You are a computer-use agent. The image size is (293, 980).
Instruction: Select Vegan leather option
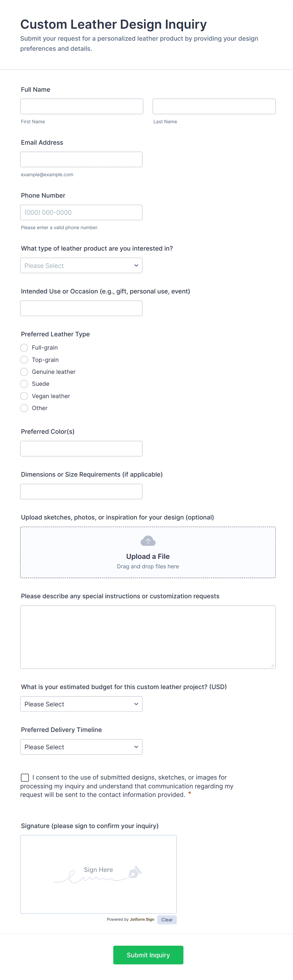click(x=24, y=396)
